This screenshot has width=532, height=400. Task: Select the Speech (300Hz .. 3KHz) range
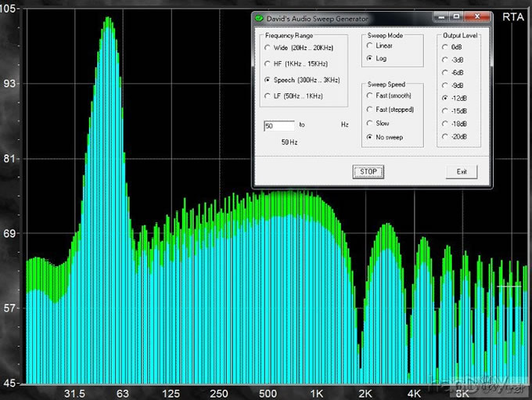click(268, 80)
